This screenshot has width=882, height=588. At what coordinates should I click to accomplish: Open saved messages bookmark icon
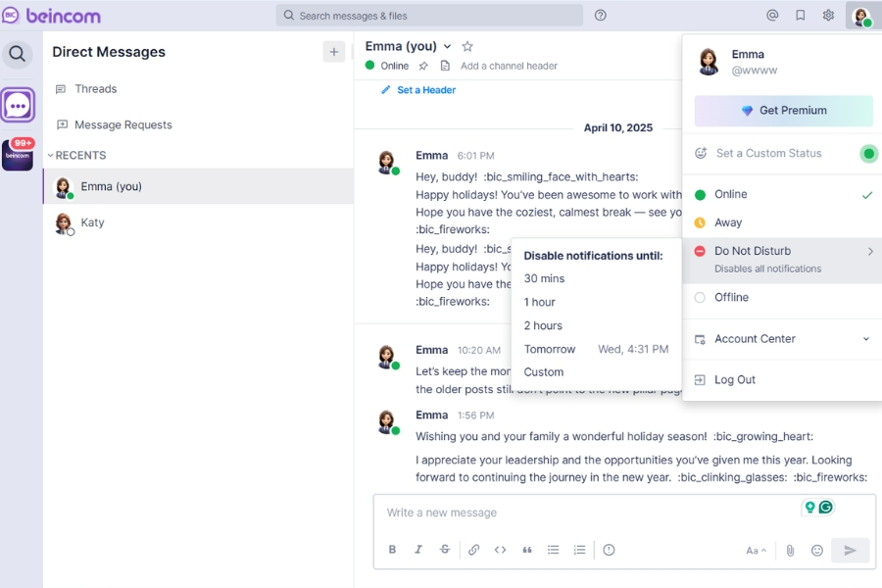(x=800, y=16)
